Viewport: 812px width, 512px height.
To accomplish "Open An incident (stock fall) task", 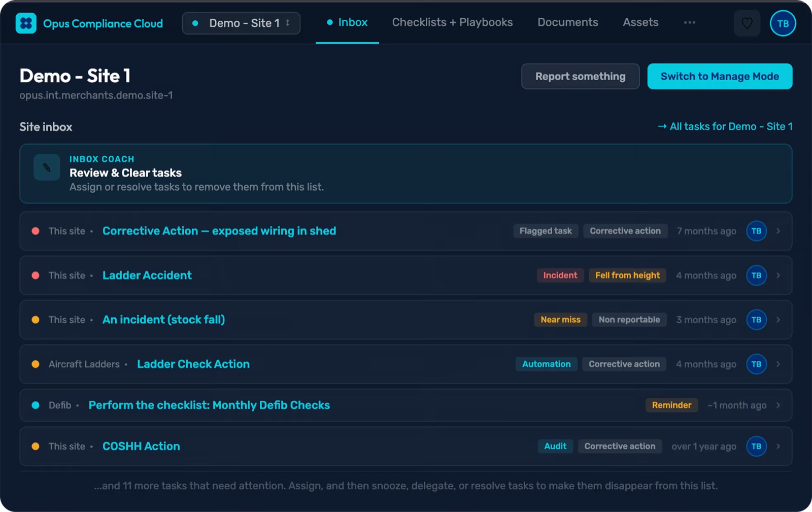I will tap(163, 320).
